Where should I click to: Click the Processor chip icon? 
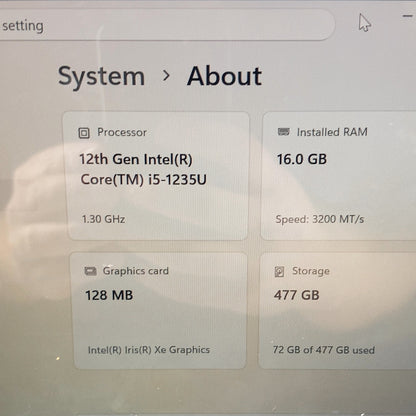pyautogui.click(x=84, y=133)
